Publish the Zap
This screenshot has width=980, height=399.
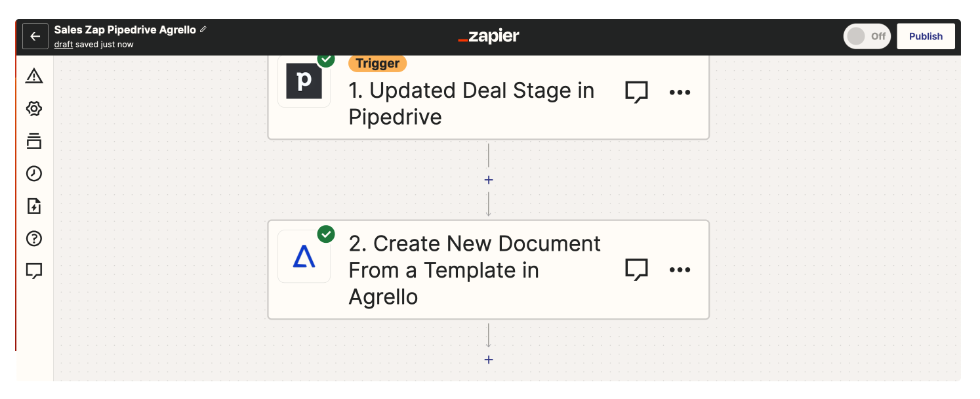pyautogui.click(x=926, y=37)
